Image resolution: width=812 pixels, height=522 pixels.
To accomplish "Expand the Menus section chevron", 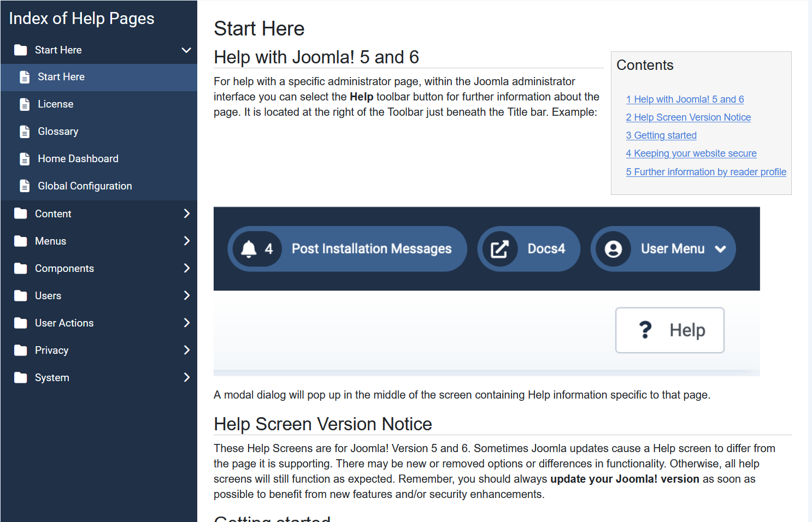I will [x=187, y=241].
